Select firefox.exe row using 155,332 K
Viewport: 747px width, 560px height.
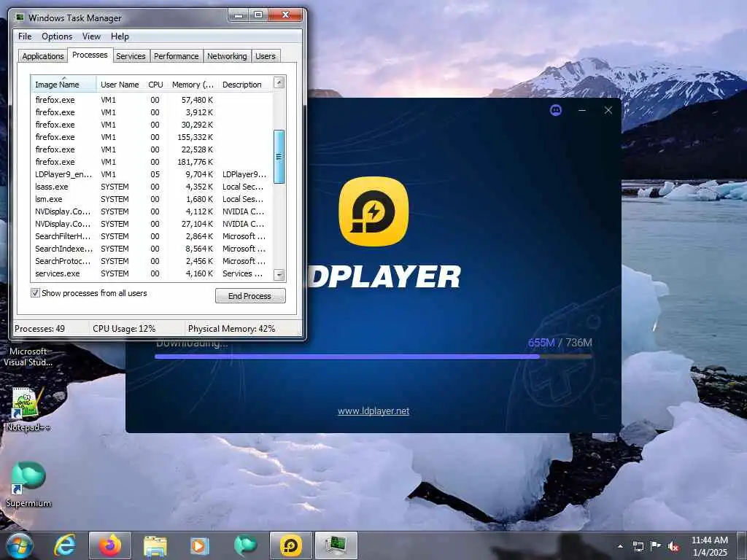coord(152,137)
